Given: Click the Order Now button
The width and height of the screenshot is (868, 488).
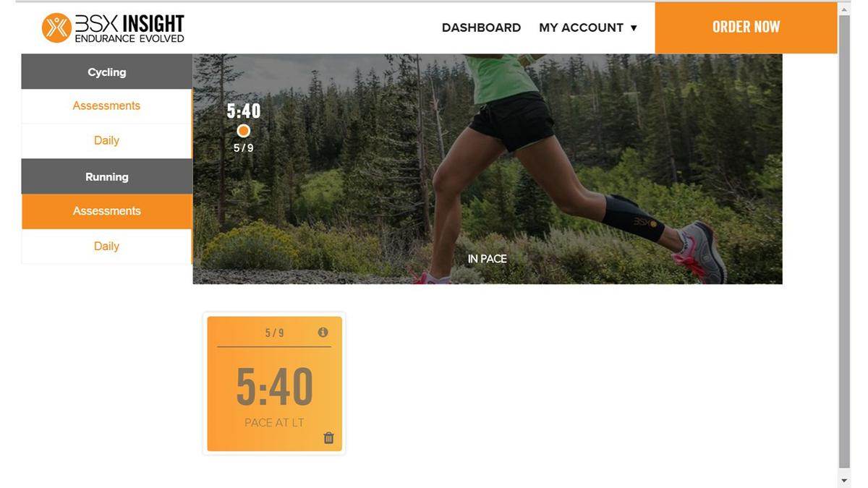Looking at the screenshot, I should (x=746, y=27).
